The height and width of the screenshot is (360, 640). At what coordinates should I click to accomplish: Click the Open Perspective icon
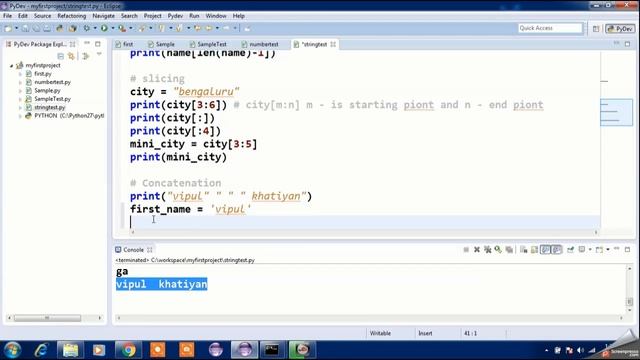point(596,28)
